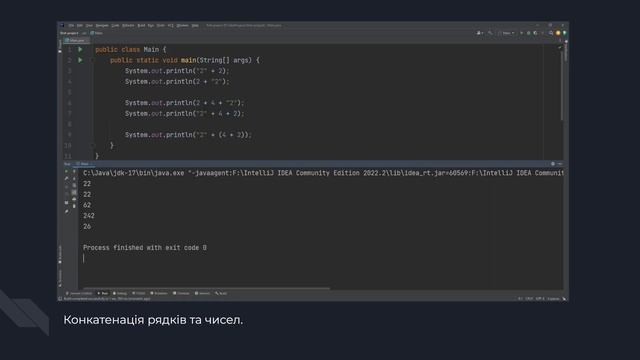The image size is (640, 360).
Task: Click the wrench icon in the Run panel
Action: [67, 178]
